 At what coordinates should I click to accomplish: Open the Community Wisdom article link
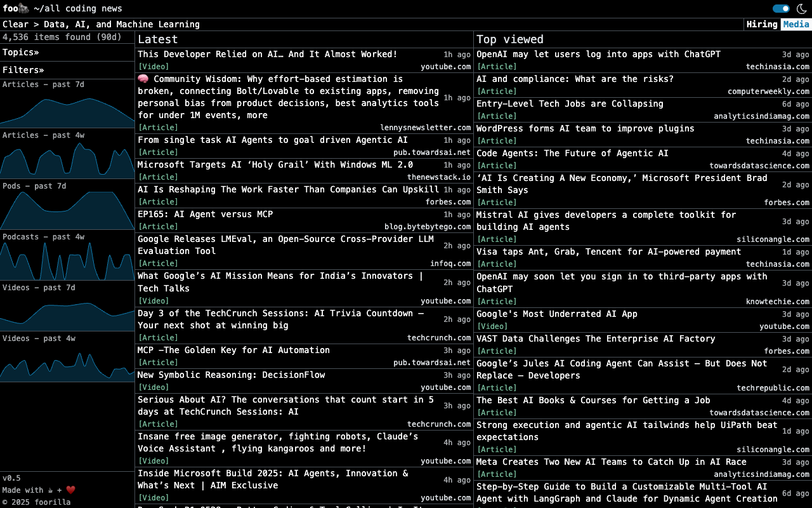coord(288,97)
